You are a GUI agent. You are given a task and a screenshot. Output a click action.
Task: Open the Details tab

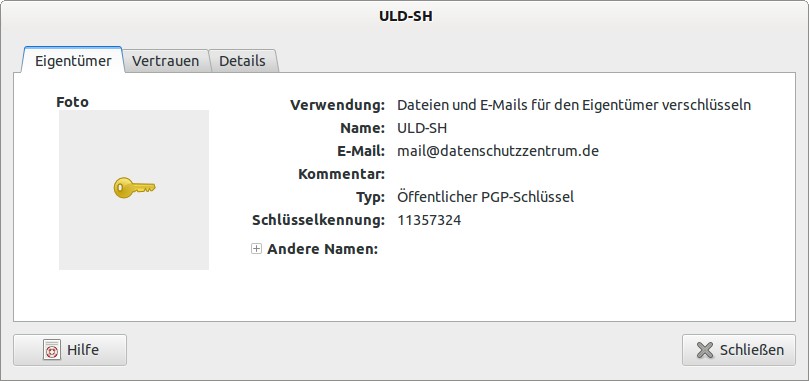[242, 61]
